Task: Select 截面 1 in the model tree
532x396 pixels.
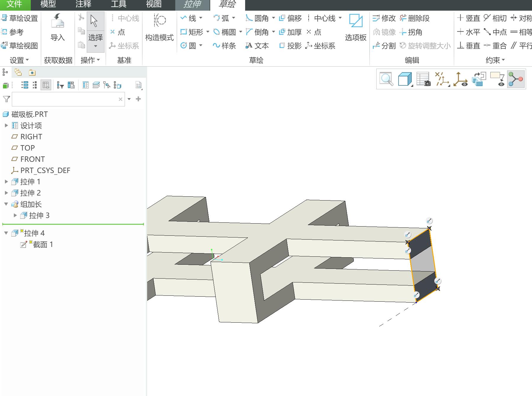Action: click(37, 245)
